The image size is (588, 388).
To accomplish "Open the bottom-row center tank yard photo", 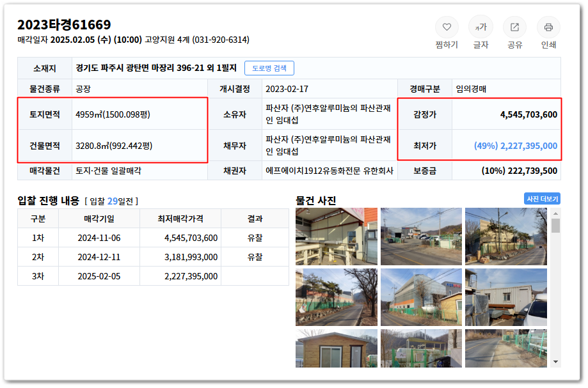I will [421, 348].
